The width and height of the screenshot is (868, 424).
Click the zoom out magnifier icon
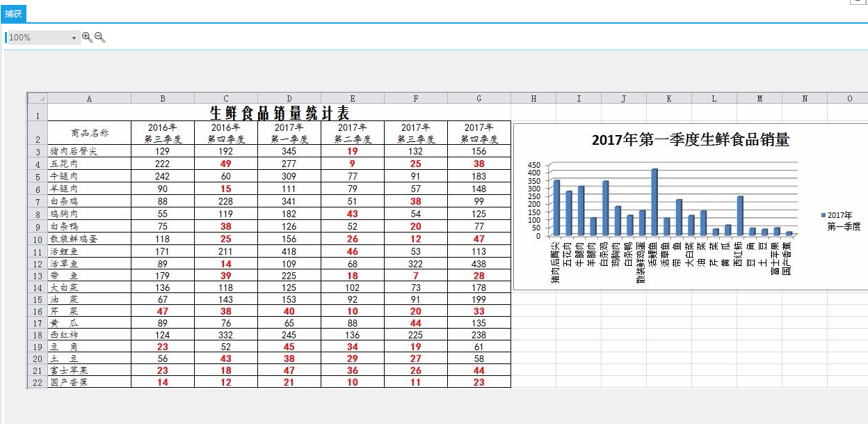point(99,37)
